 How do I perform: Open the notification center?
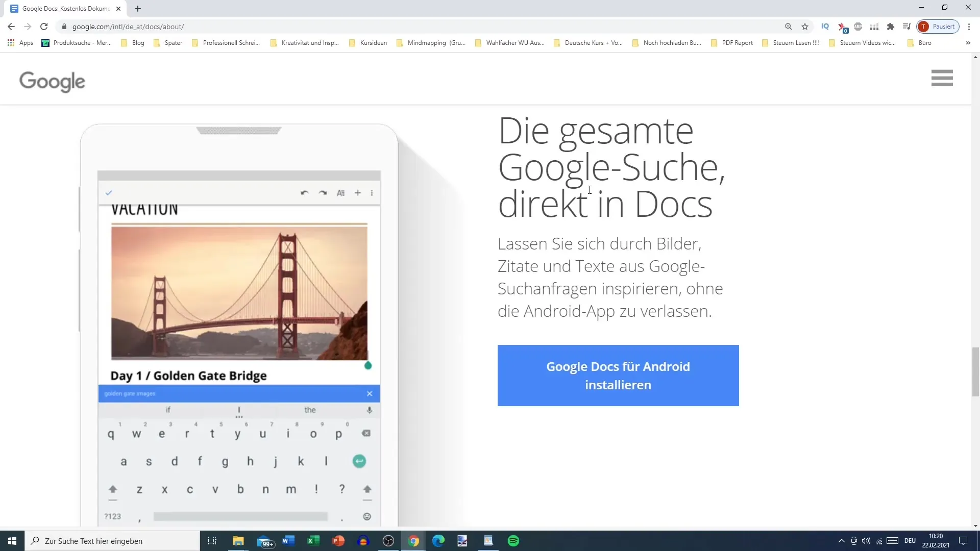tap(963, 541)
